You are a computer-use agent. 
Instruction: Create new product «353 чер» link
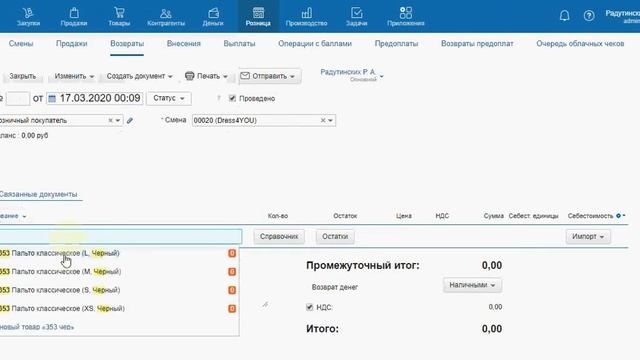[x=37, y=327]
